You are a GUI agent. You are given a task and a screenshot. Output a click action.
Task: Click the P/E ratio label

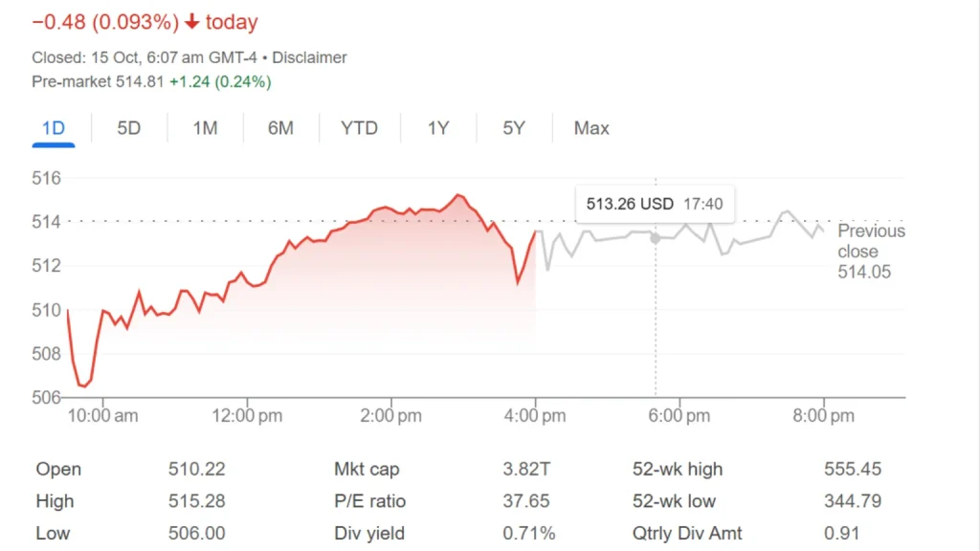(x=369, y=501)
